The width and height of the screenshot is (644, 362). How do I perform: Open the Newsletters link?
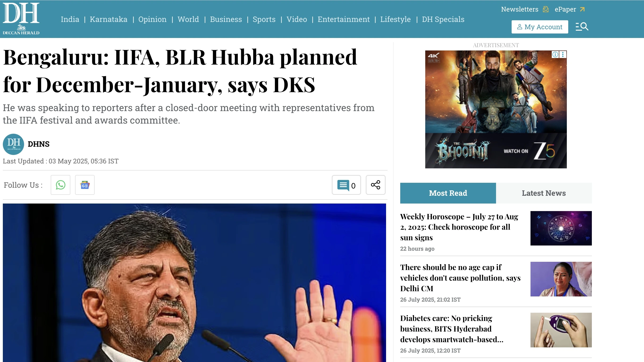525,9
